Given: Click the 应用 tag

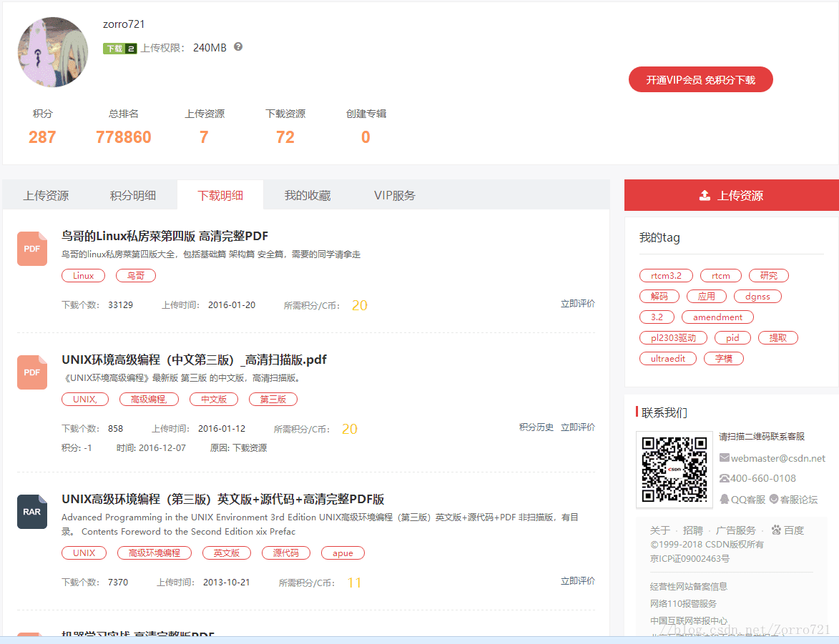Looking at the screenshot, I should (x=706, y=297).
